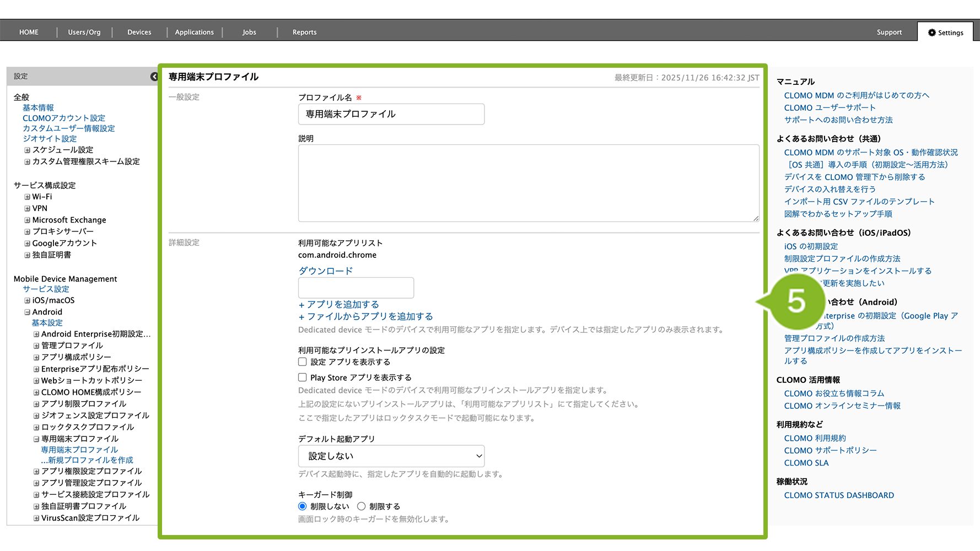Go to the Applications menu tab

tap(194, 33)
